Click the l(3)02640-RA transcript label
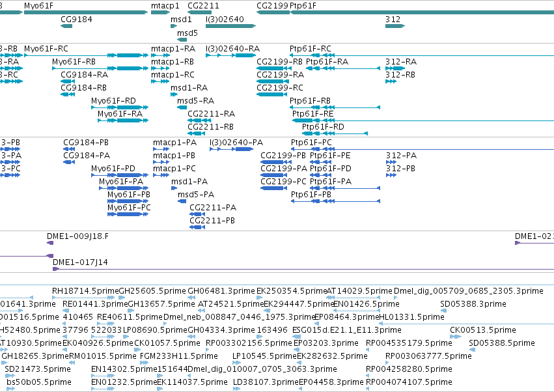The image size is (554, 392). pyautogui.click(x=233, y=48)
